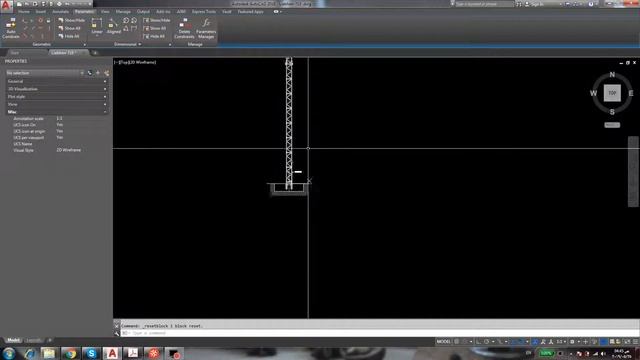
Task: Click Show/Hide in the Geometric panel
Action: coord(72,20)
